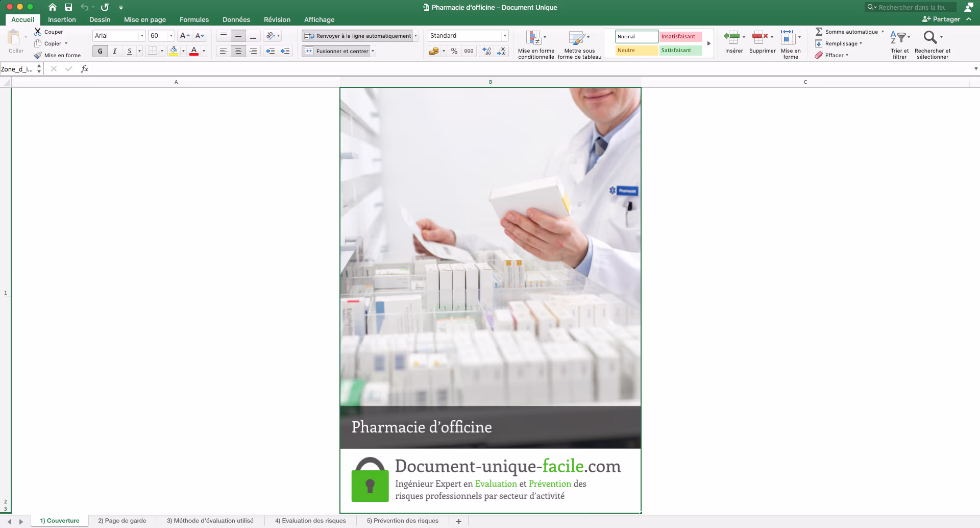Toggle center horizontal alignment

(238, 51)
